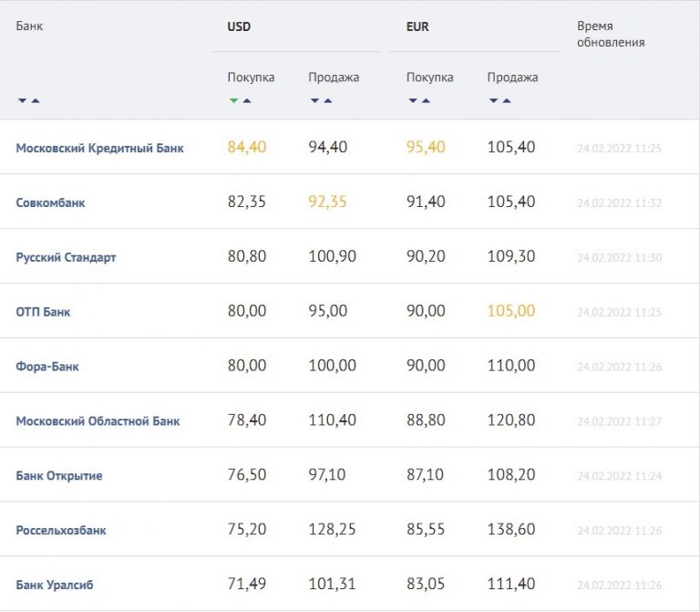
Task: Select Россельхозбанк USD buy 75,20
Action: tap(247, 529)
